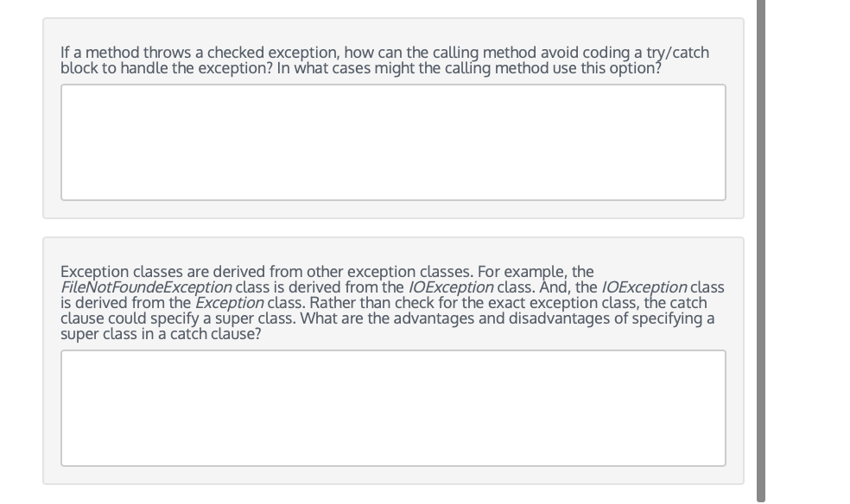The height and width of the screenshot is (504, 850).
Task: Click the 'try/catch' text in first question
Action: [677, 53]
